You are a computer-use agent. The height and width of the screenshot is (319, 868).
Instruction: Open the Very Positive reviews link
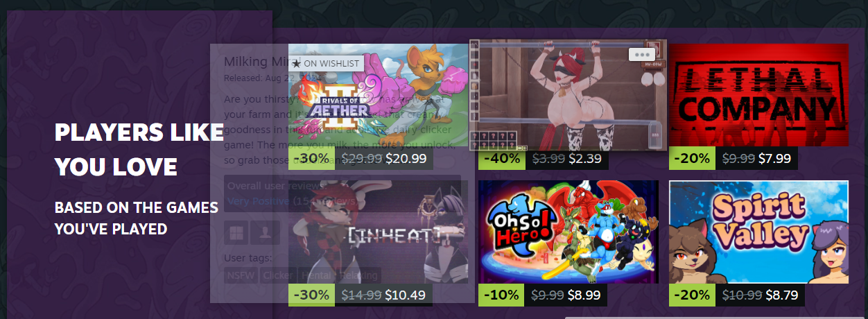pyautogui.click(x=259, y=201)
